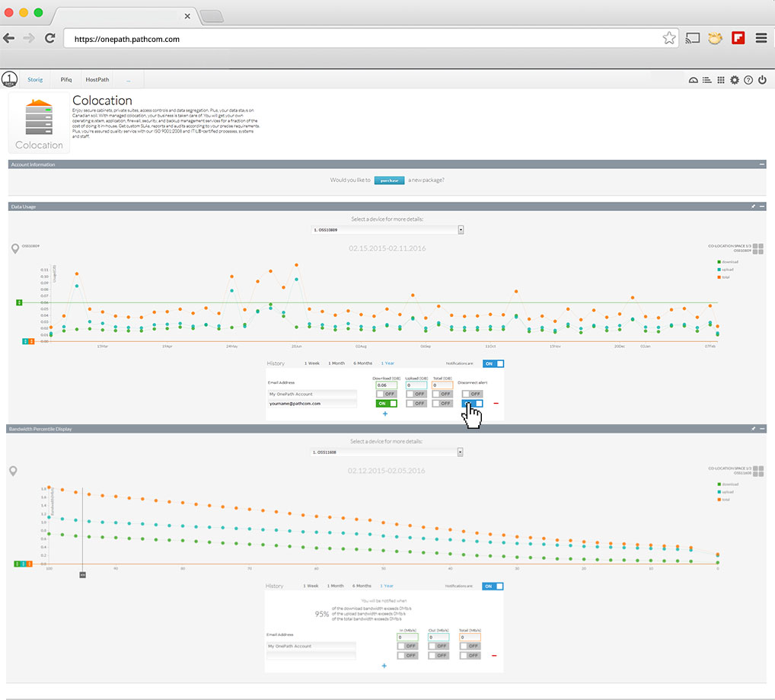Image resolution: width=775 pixels, height=700 pixels.
Task: Open the browser hamburger menu
Action: (x=761, y=38)
